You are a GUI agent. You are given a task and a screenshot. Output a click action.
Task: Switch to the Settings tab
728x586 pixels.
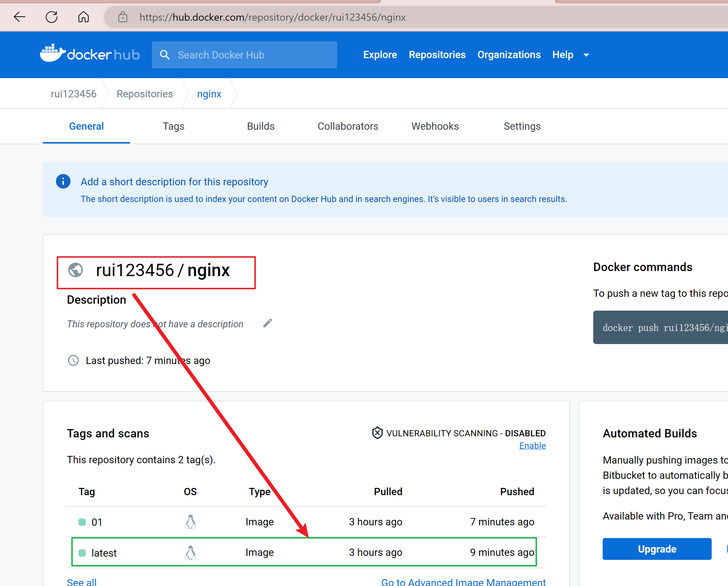click(x=522, y=126)
